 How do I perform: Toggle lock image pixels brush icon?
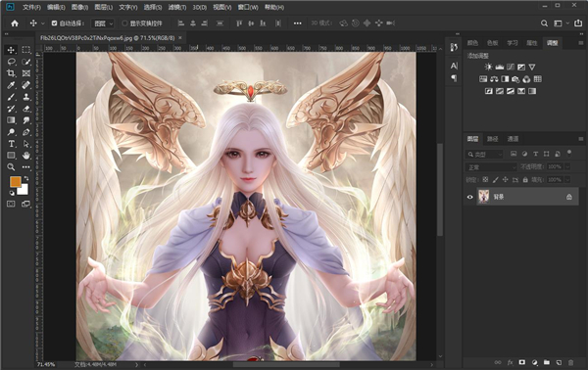click(x=495, y=180)
